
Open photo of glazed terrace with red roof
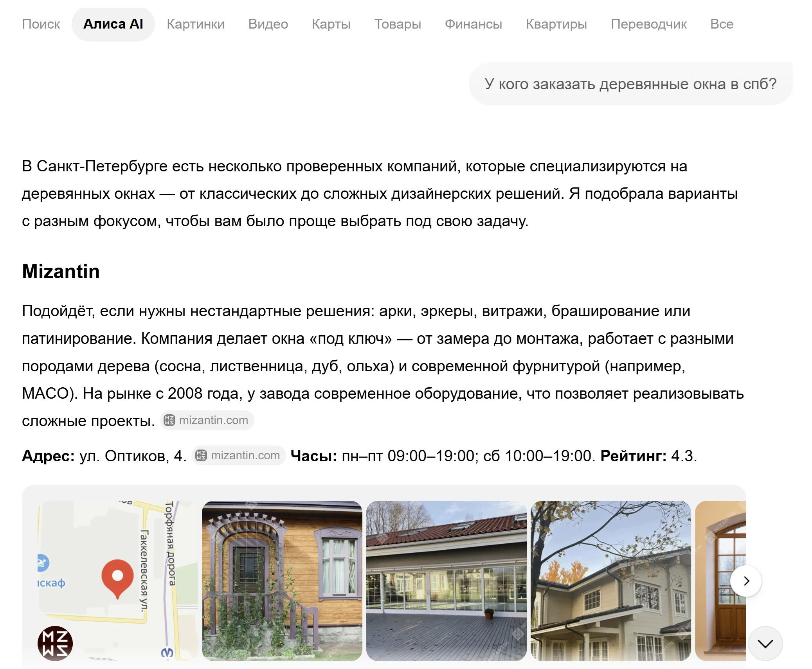pos(447,581)
